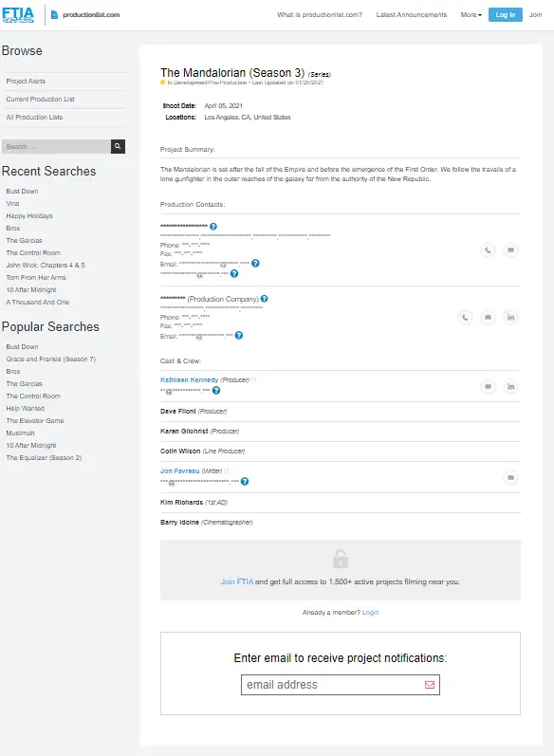The height and width of the screenshot is (756, 554).
Task: Click question mark beside Kathleen Kennedy's email
Action: click(216, 391)
